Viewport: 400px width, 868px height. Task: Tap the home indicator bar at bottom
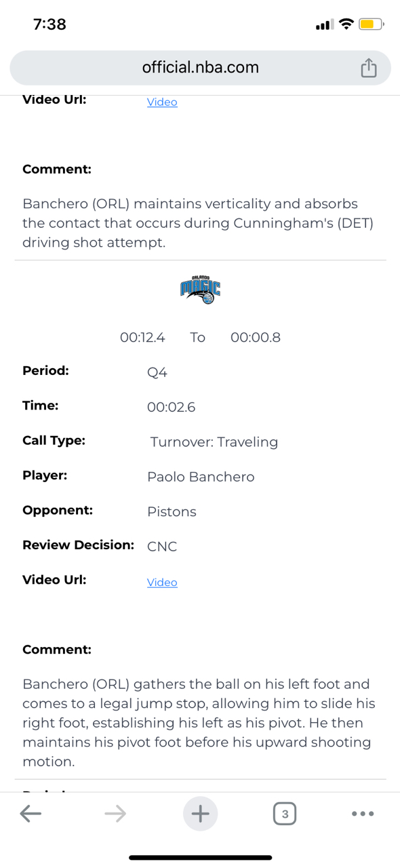click(x=200, y=858)
